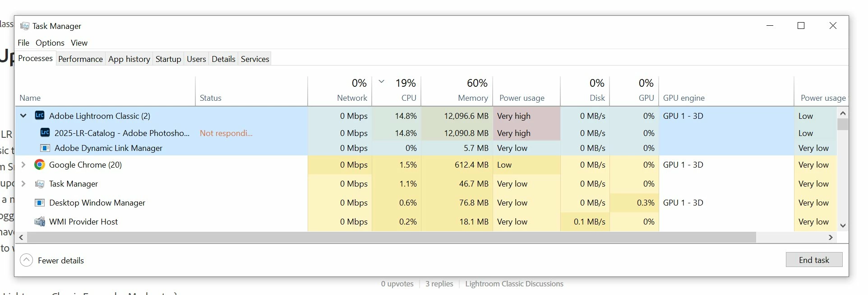The image size is (868, 295).
Task: Sort by the Network column header
Action: coord(340,91)
